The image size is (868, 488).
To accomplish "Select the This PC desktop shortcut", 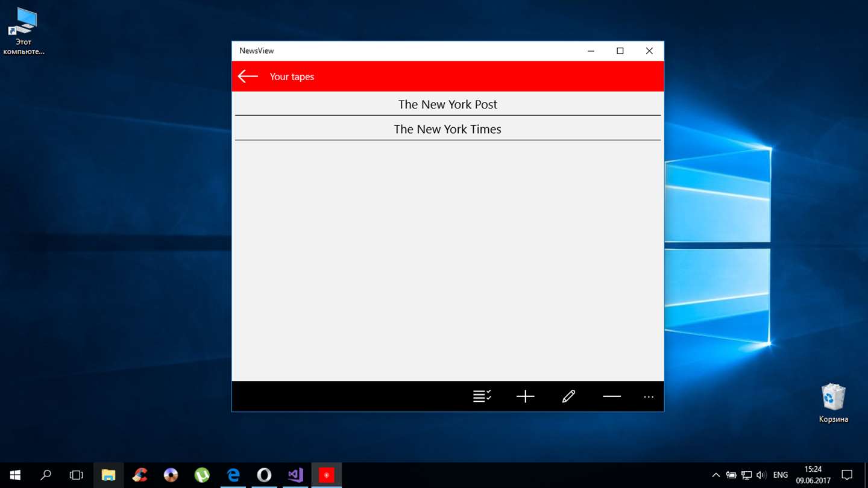I will click(x=24, y=31).
